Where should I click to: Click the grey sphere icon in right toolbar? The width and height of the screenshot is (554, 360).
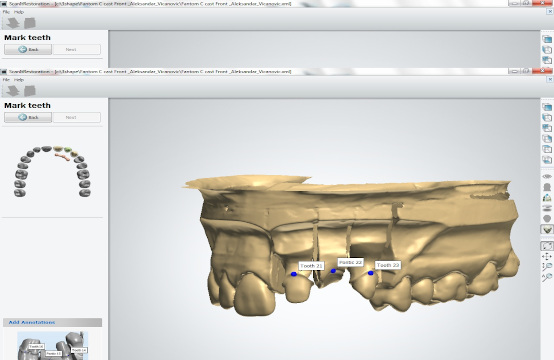tap(547, 219)
